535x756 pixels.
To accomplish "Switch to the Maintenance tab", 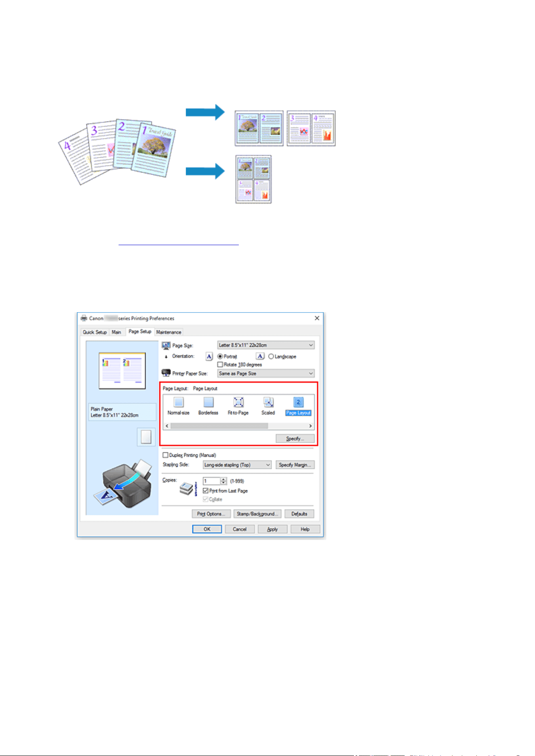I will (x=169, y=332).
